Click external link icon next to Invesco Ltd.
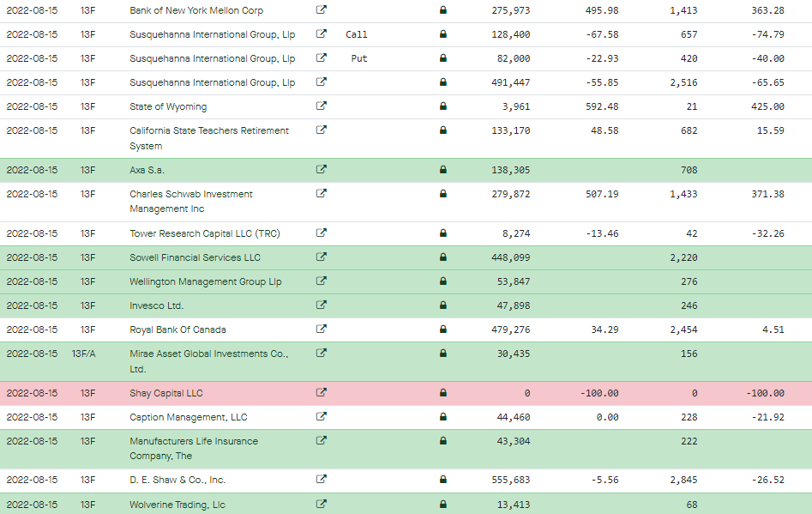Viewport: 812px width, 514px height. click(321, 305)
